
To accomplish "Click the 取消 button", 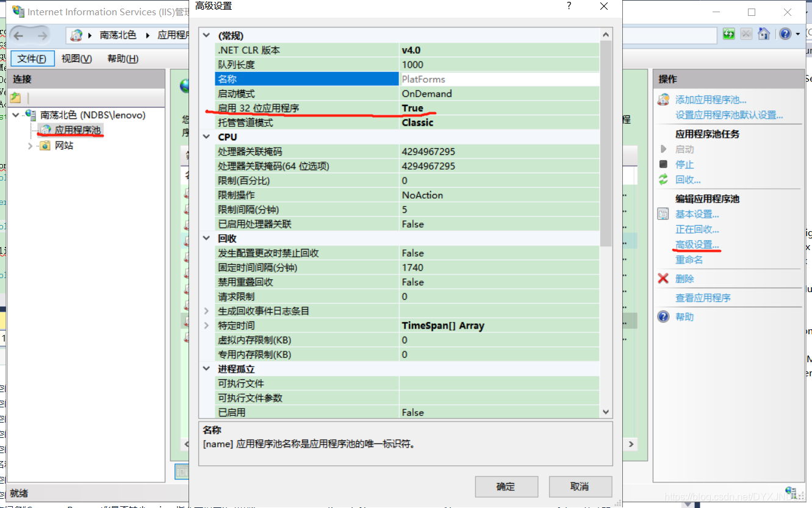I will (580, 487).
